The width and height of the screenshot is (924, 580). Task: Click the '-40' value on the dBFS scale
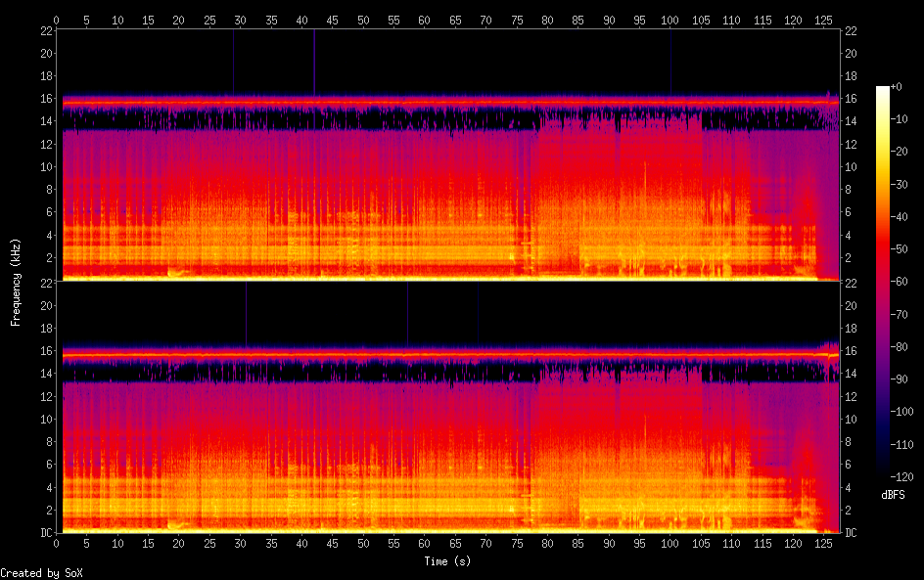coord(900,217)
